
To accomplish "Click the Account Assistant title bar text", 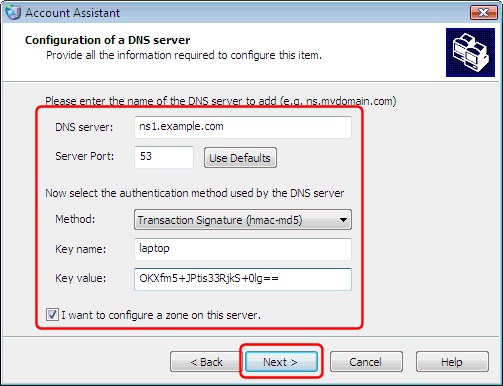I will pyautogui.click(x=72, y=13).
